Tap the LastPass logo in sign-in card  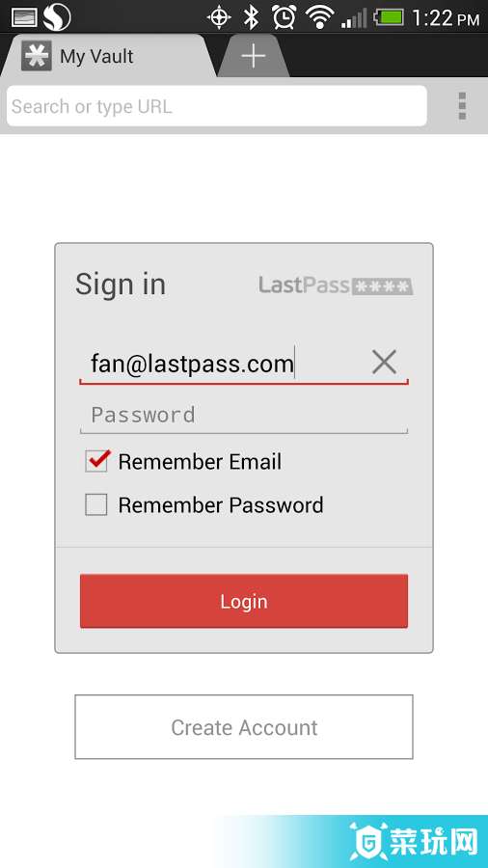336,285
